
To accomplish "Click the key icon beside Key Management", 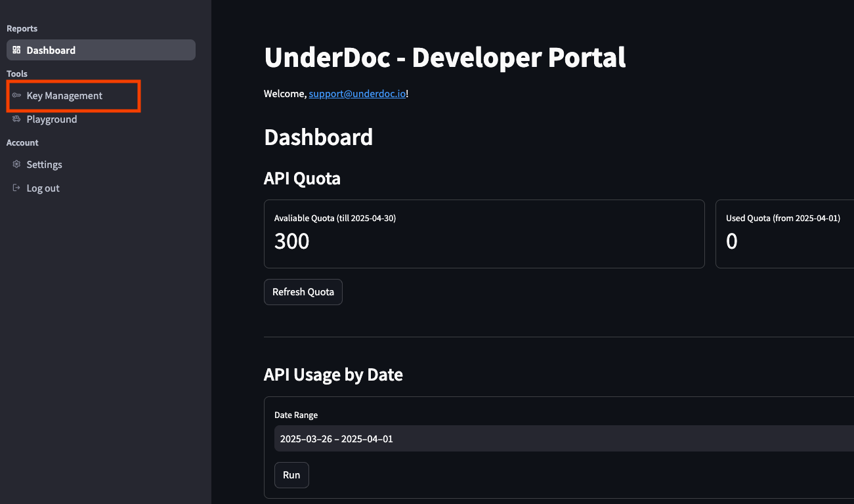I will coord(16,95).
